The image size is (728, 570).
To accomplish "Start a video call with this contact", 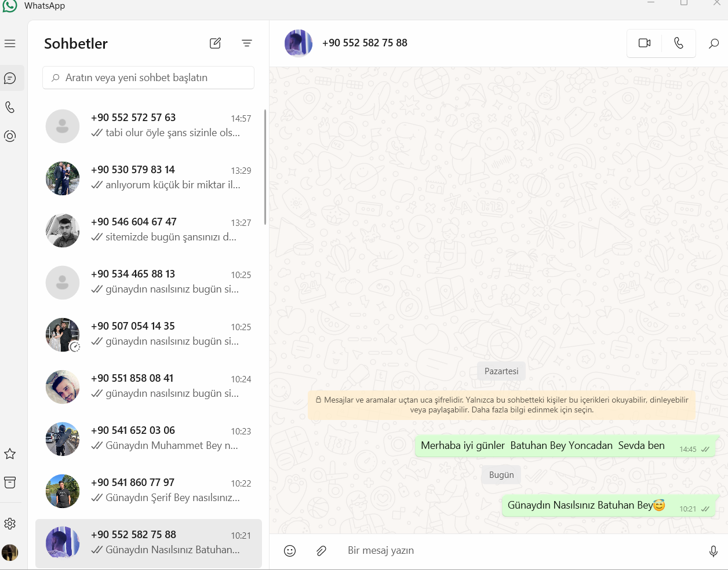I will pyautogui.click(x=645, y=43).
